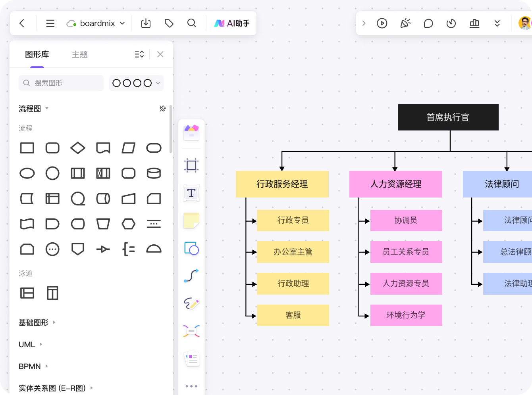Click the 搜索图形 search field

coord(61,83)
